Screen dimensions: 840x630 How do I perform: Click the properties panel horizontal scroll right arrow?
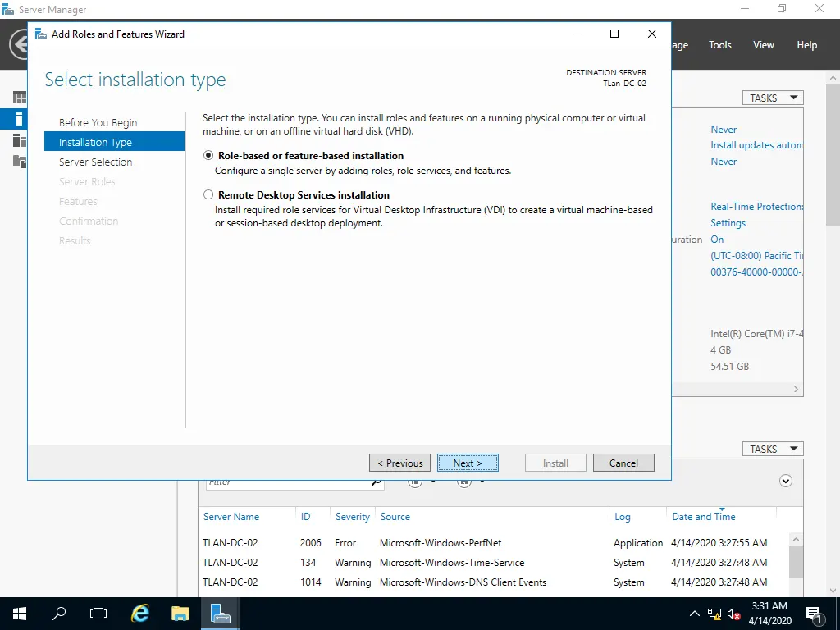point(796,389)
